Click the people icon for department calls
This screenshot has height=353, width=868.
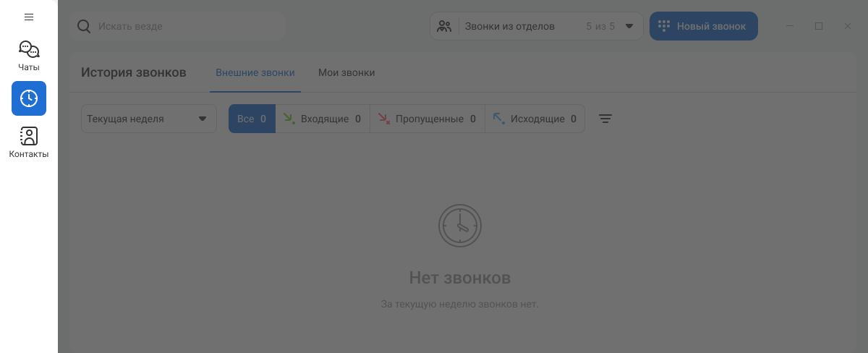(x=444, y=26)
